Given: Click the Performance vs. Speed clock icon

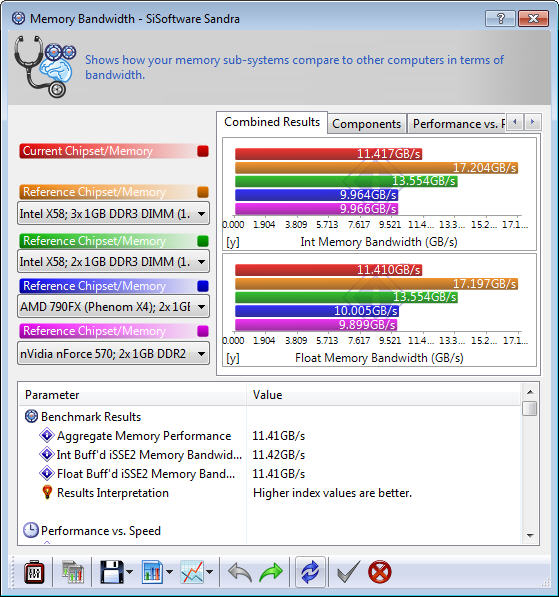Looking at the screenshot, I should (31, 530).
